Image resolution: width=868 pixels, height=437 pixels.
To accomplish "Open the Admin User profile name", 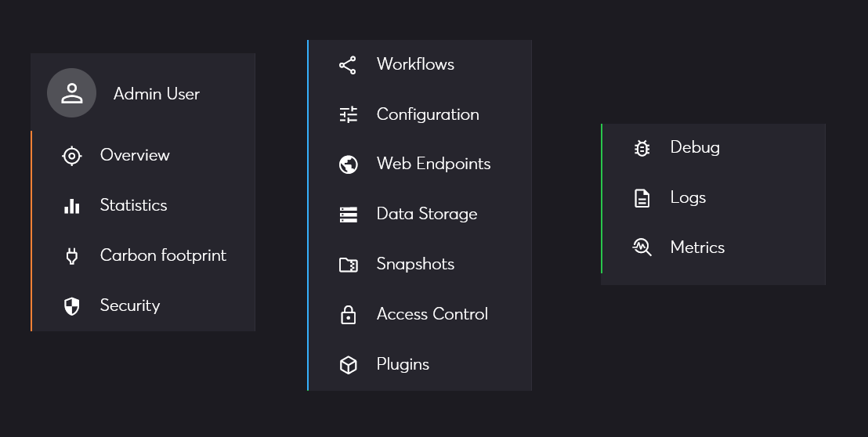I will click(156, 94).
